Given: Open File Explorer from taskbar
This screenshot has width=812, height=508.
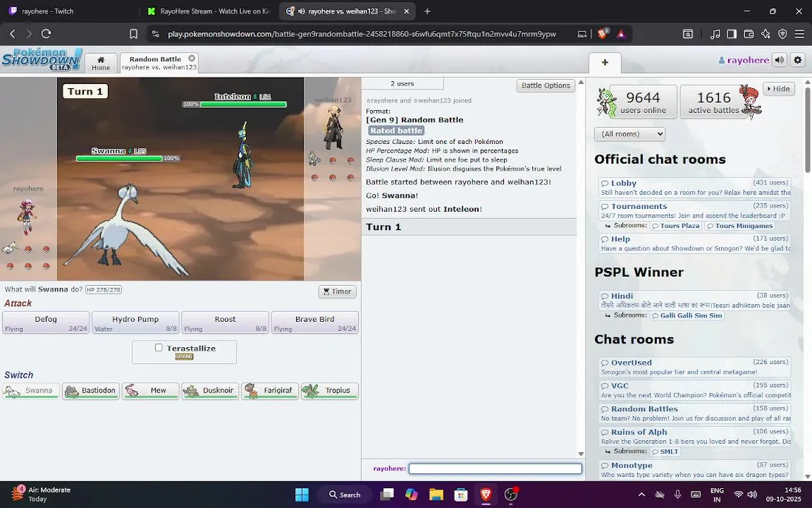Looking at the screenshot, I should 436,495.
